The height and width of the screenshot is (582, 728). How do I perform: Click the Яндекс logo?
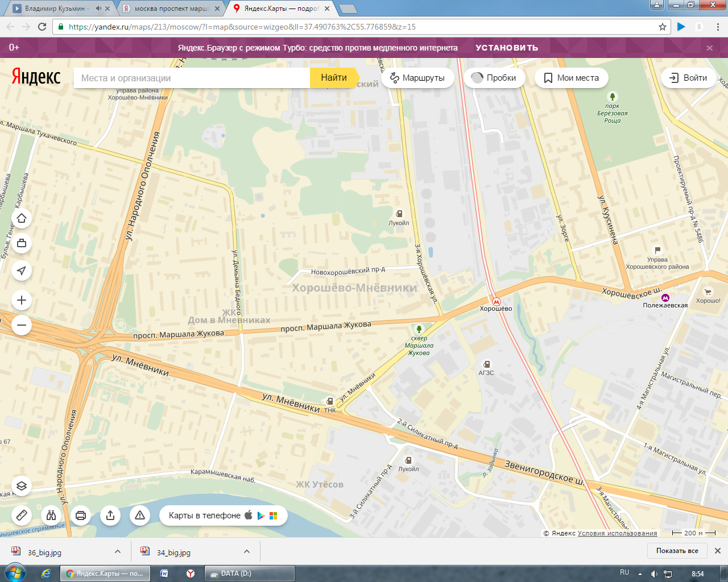(x=36, y=77)
